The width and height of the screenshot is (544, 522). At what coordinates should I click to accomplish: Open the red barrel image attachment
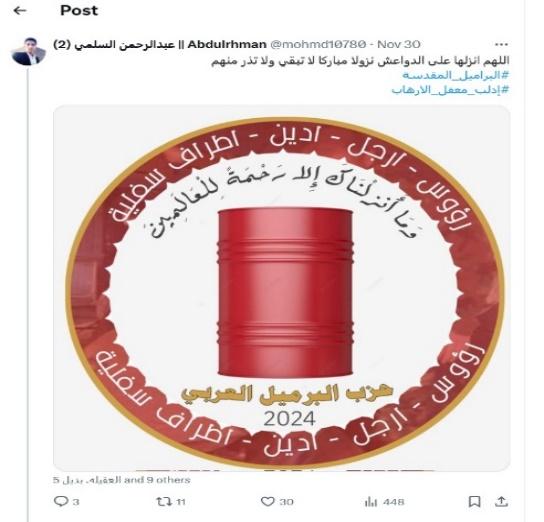[x=282, y=288]
